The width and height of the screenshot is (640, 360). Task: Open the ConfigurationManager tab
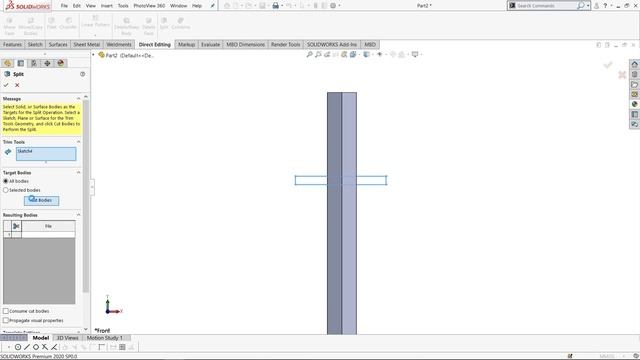(x=34, y=63)
